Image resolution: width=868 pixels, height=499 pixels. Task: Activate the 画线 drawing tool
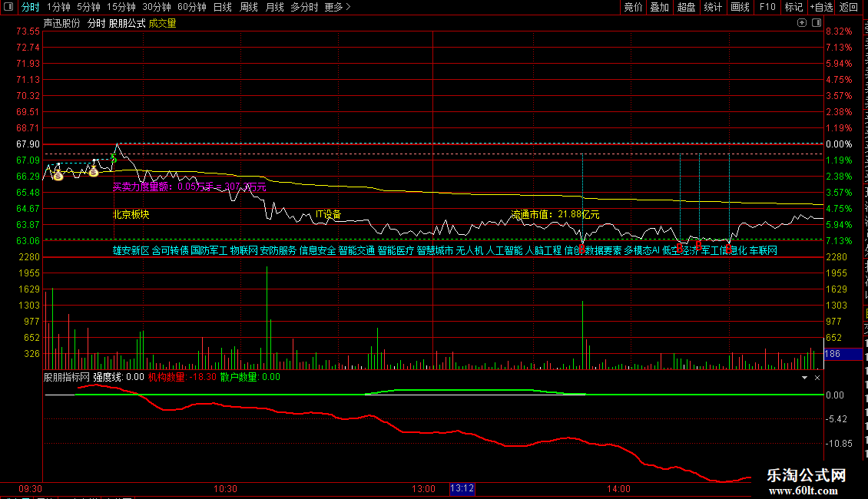click(x=740, y=7)
